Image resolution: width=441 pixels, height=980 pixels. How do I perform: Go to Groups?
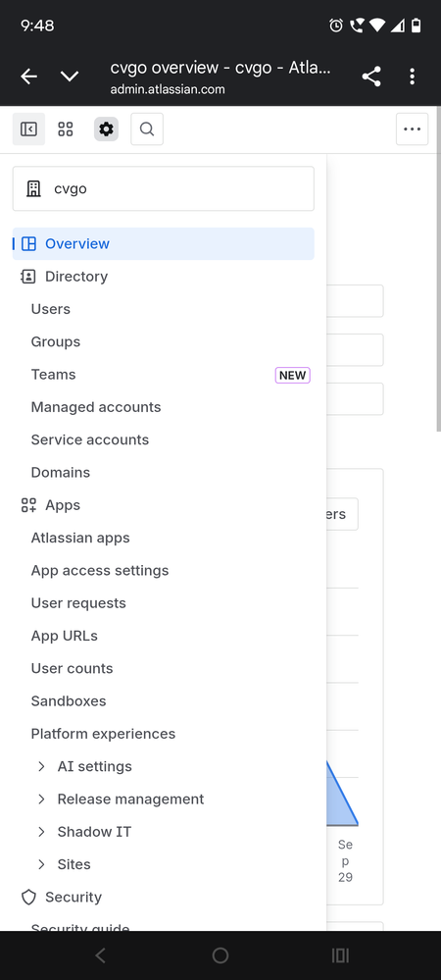[x=163, y=342]
